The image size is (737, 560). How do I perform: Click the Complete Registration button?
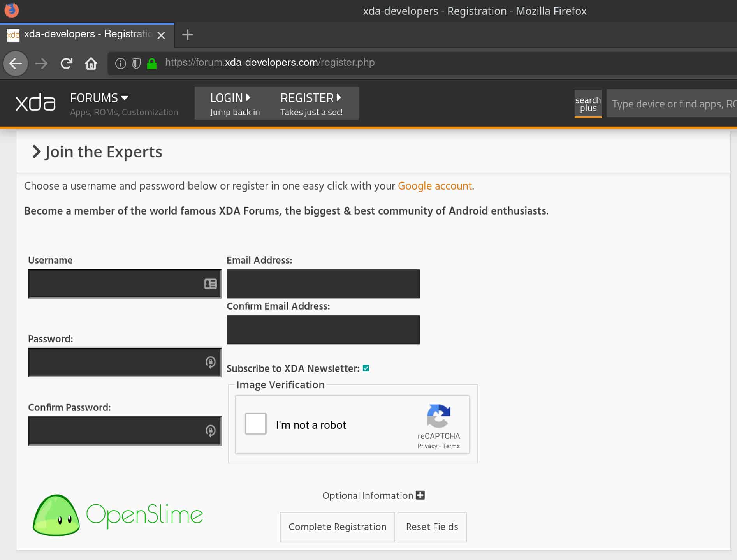click(x=337, y=527)
